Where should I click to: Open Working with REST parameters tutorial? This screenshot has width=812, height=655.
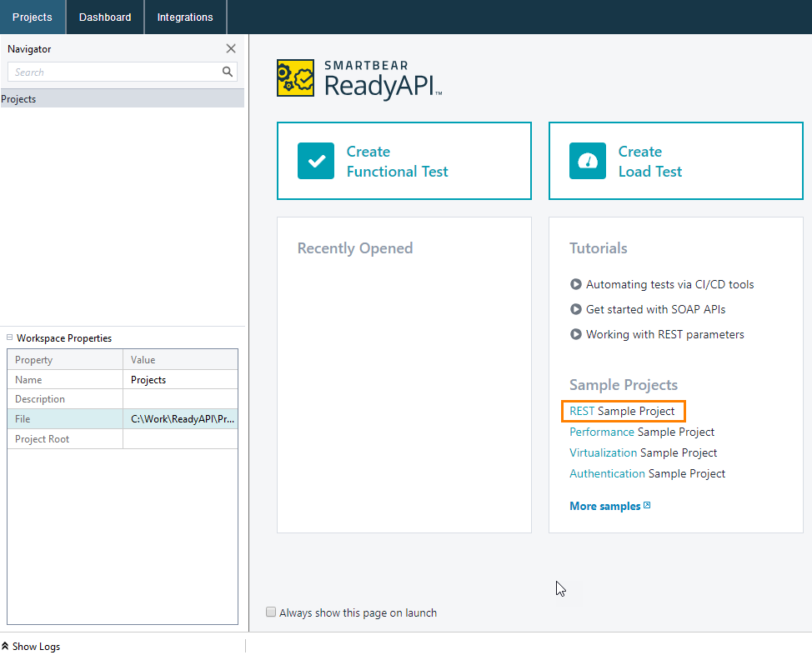tap(665, 334)
